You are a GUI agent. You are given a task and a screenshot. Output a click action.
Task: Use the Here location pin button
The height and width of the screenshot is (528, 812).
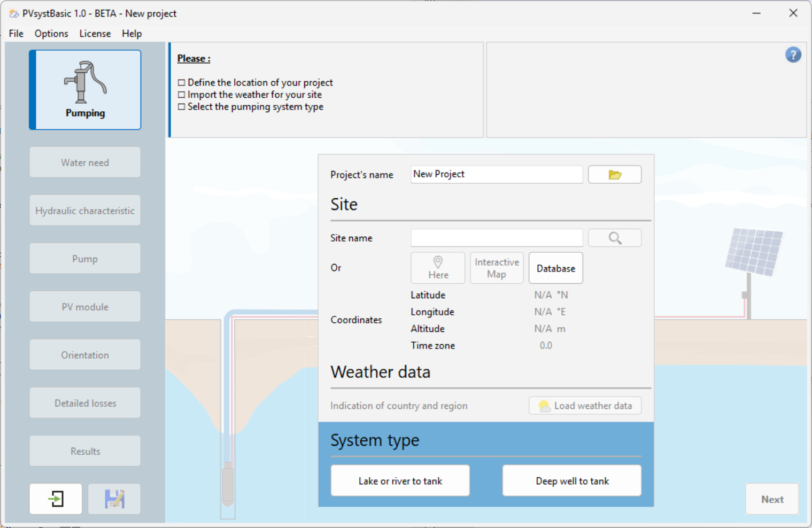coord(438,268)
